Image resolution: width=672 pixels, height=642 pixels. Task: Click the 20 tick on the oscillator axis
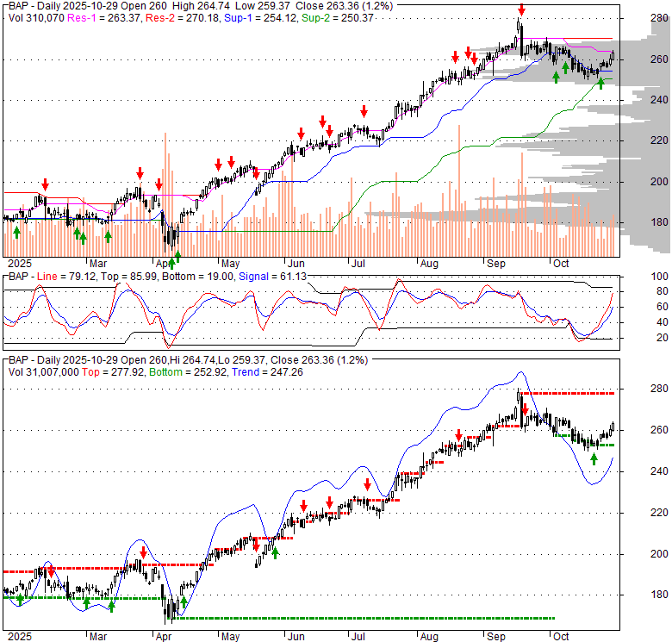pyautogui.click(x=663, y=338)
